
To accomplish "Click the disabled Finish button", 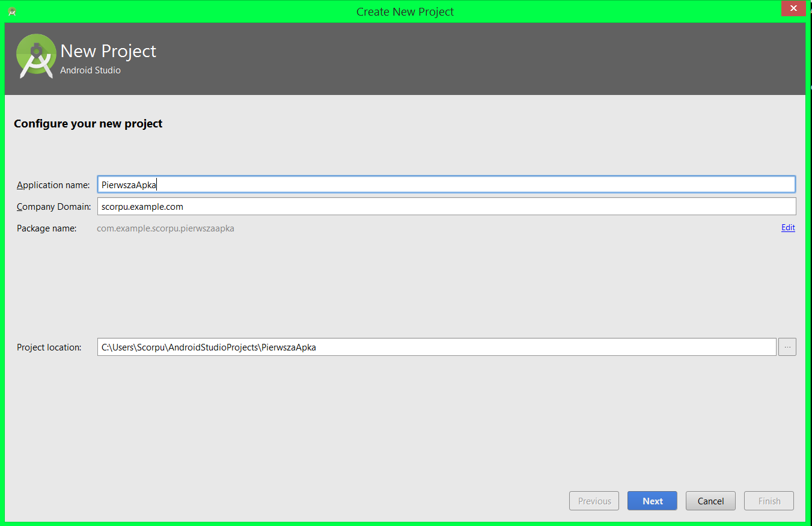I will [x=769, y=501].
